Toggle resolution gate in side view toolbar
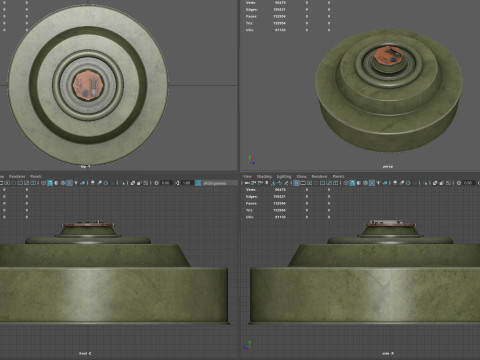Viewport: 480px width, 360px height. click(309, 183)
